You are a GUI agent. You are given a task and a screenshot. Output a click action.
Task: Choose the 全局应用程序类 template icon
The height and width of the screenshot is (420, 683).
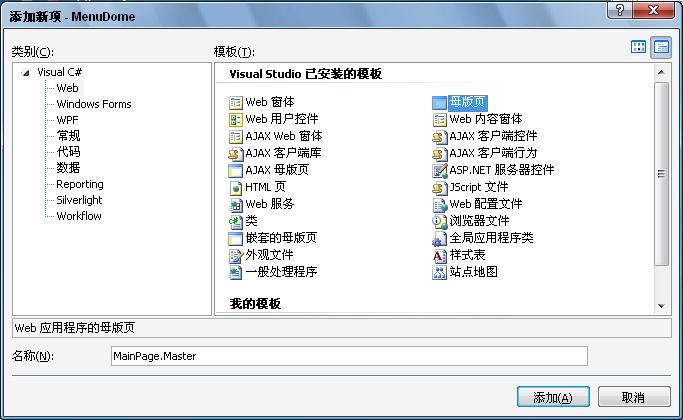coord(439,239)
